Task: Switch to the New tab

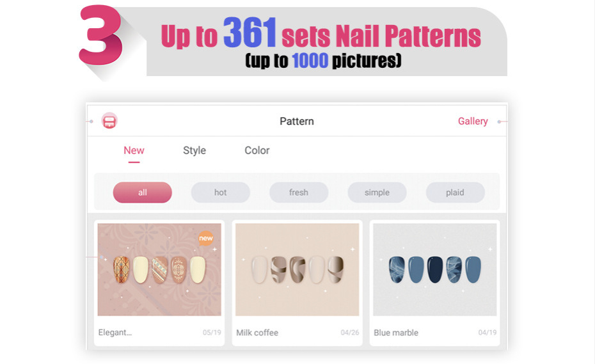Action: (134, 150)
